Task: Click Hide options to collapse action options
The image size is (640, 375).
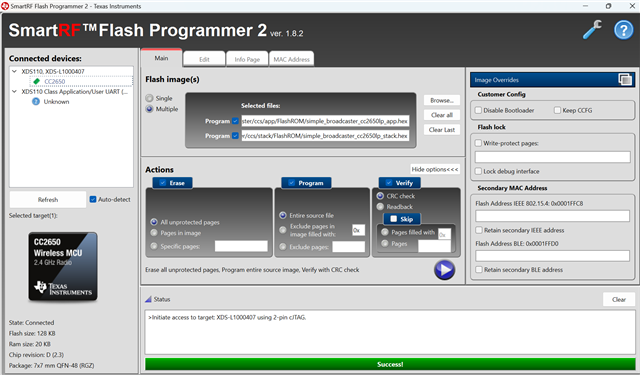Action: point(435,169)
